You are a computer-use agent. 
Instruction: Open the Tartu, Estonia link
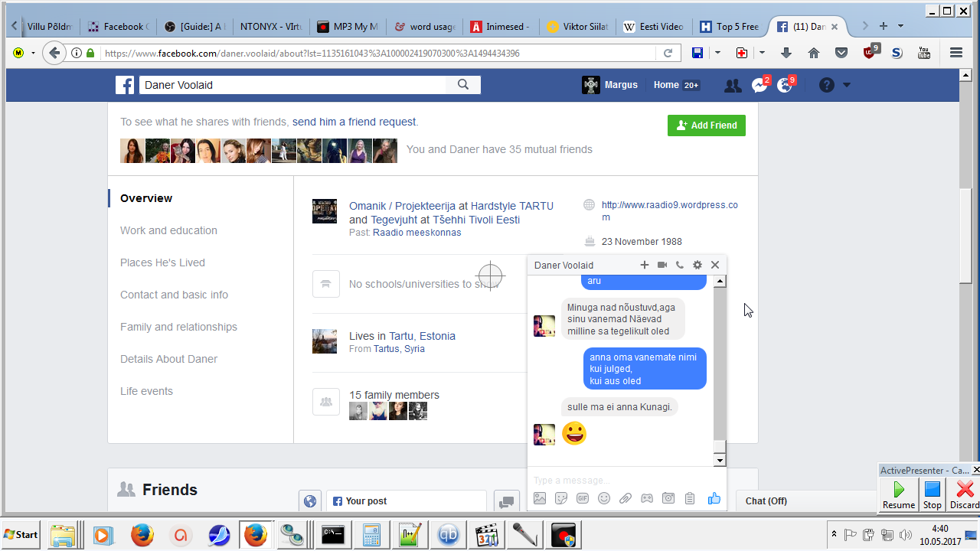tap(422, 336)
